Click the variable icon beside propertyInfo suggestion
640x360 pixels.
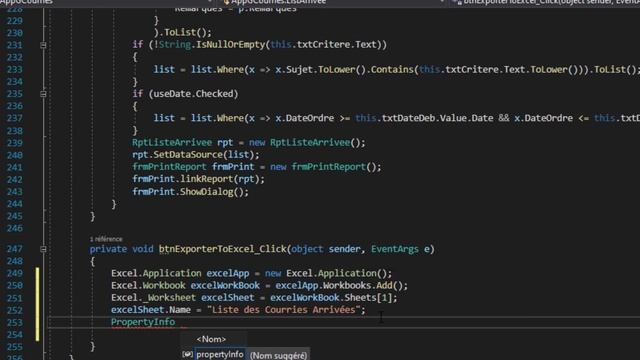point(187,355)
